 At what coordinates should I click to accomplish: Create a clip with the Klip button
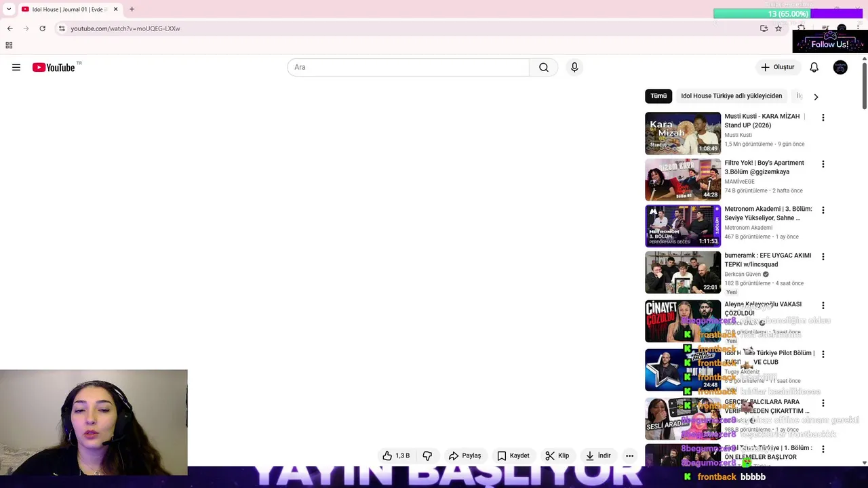pyautogui.click(x=557, y=455)
